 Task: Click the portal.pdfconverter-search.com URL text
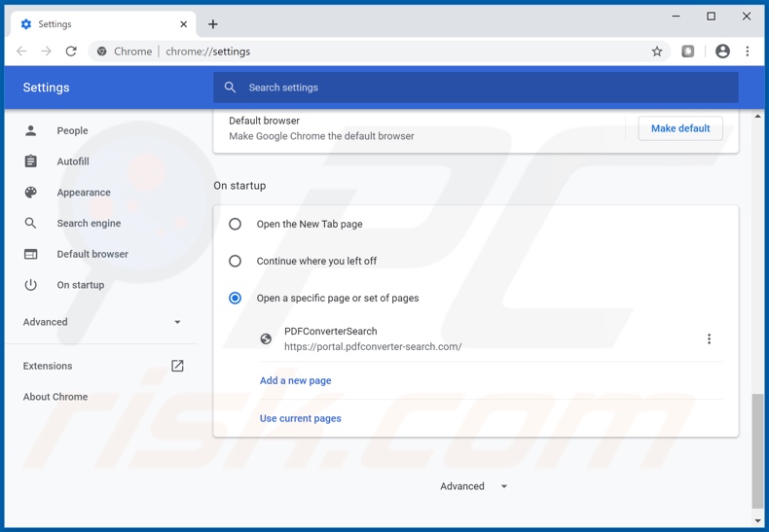[373, 347]
